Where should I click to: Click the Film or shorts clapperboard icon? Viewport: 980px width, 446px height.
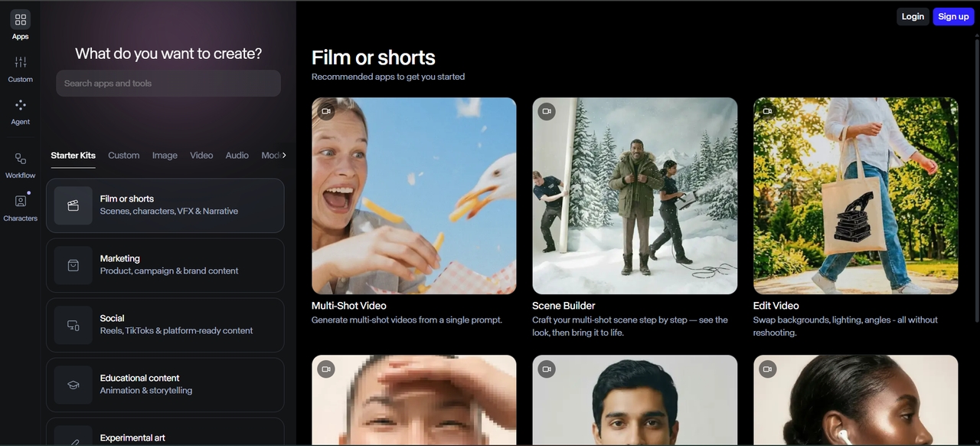(x=73, y=205)
